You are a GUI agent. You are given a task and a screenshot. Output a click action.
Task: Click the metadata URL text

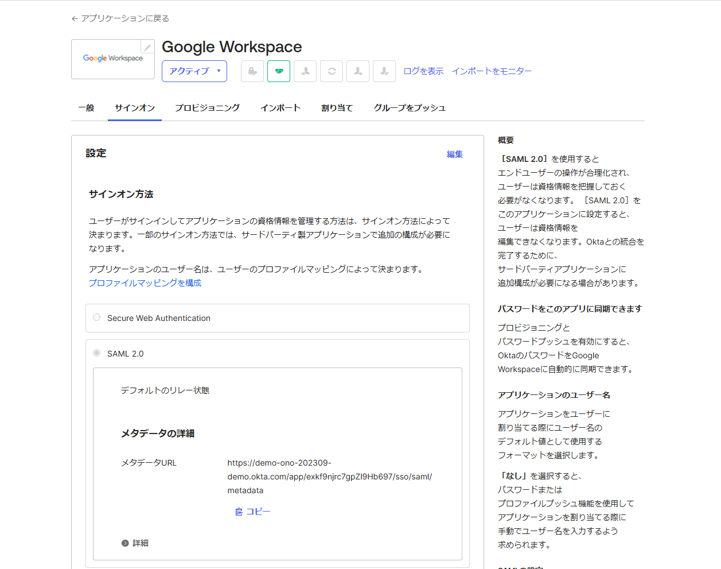pos(330,477)
